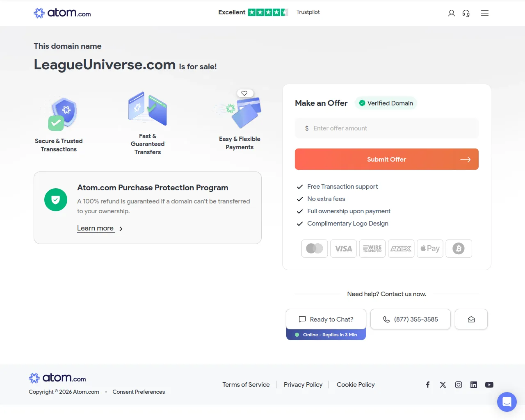Click the email envelope contact button
The width and height of the screenshot is (525, 420).
click(471, 319)
